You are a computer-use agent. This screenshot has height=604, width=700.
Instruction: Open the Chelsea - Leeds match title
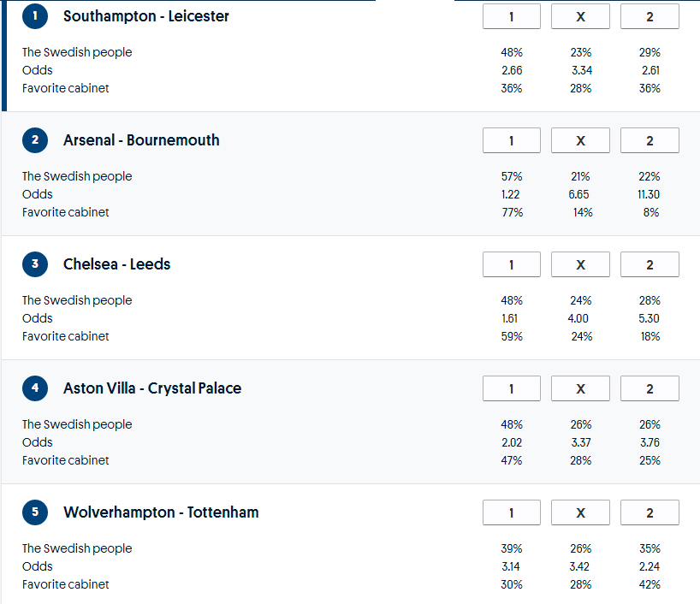click(x=116, y=264)
